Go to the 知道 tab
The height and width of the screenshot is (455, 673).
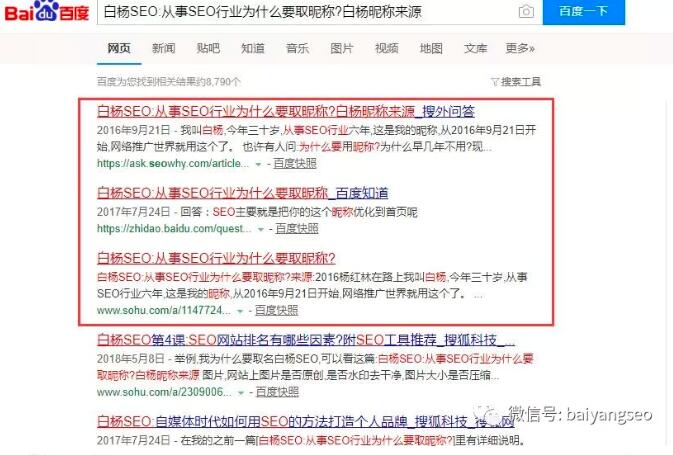point(253,49)
